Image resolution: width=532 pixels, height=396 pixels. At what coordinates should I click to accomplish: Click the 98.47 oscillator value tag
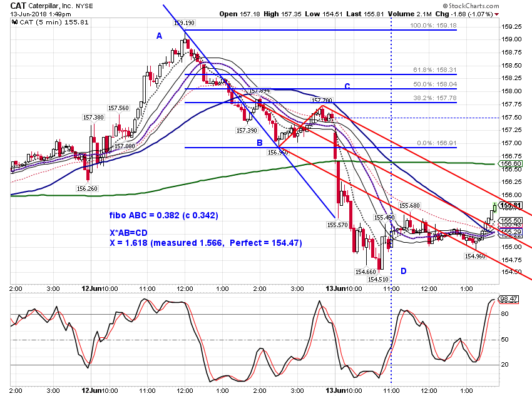(x=508, y=298)
